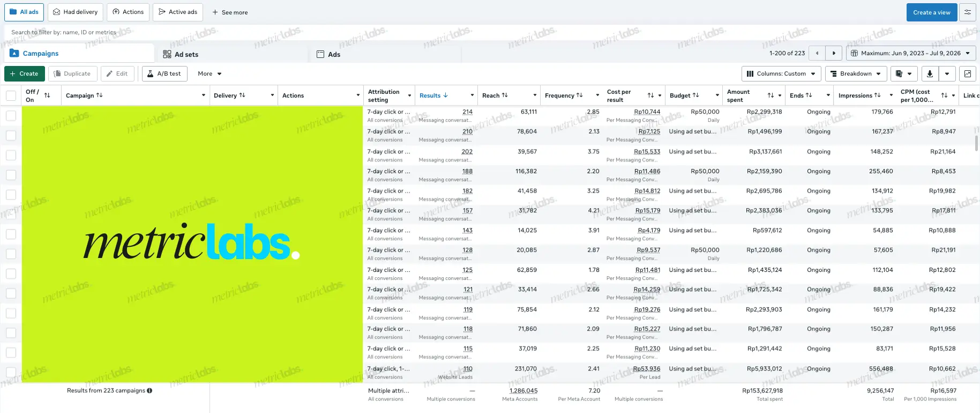Click the green Create button

click(25, 74)
